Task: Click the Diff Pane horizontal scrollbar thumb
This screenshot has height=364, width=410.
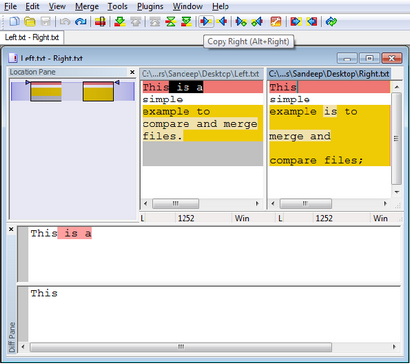Action: click(181, 347)
